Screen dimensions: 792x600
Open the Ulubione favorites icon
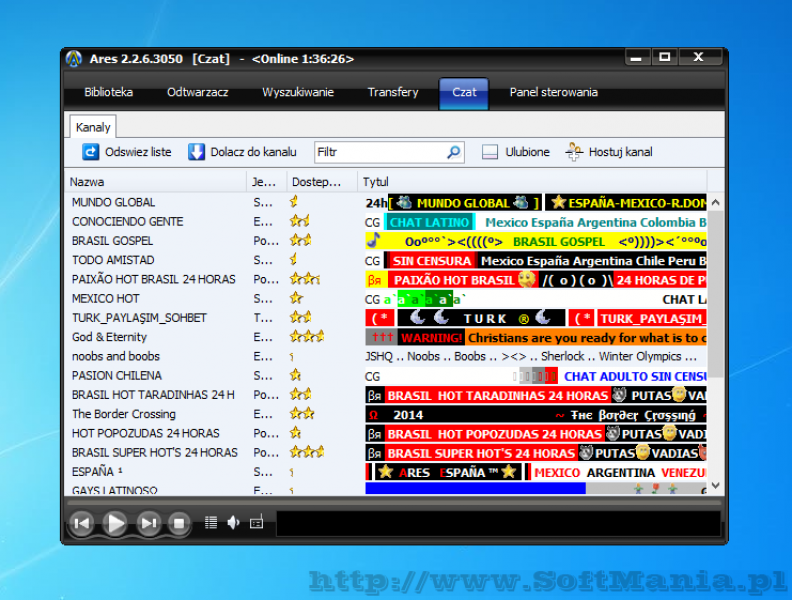pos(490,152)
